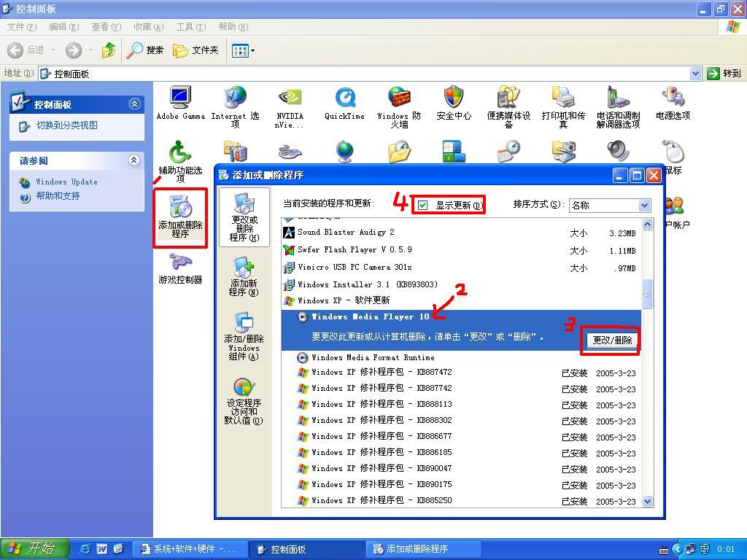Click the 开始 Start button
Image resolution: width=747 pixels, height=560 pixels.
click(34, 549)
